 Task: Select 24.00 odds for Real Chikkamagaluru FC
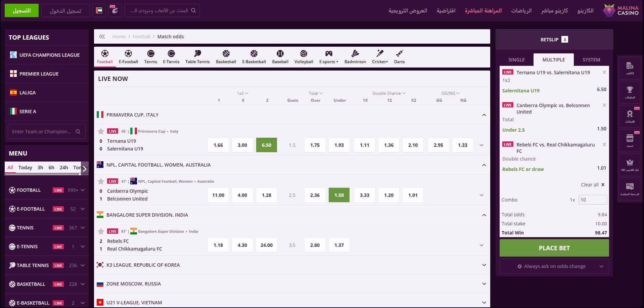267,245
